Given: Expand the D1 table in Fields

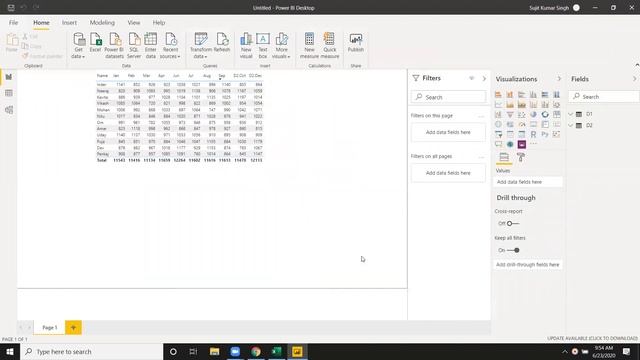Looking at the screenshot, I should pos(571,114).
